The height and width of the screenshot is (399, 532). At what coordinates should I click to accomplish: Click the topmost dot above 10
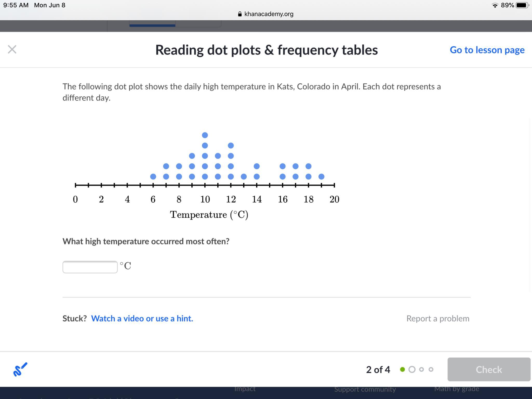tap(205, 135)
